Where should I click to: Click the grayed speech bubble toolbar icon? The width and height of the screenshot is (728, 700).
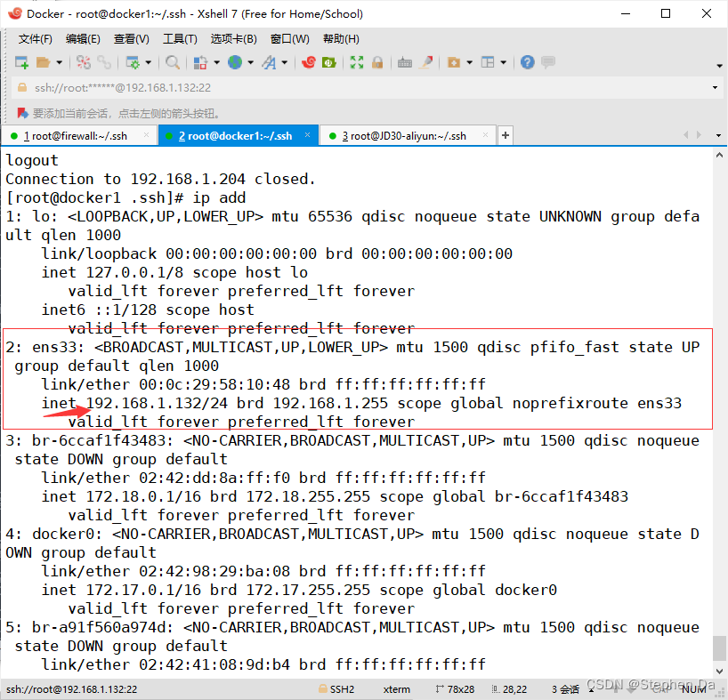[x=548, y=62]
